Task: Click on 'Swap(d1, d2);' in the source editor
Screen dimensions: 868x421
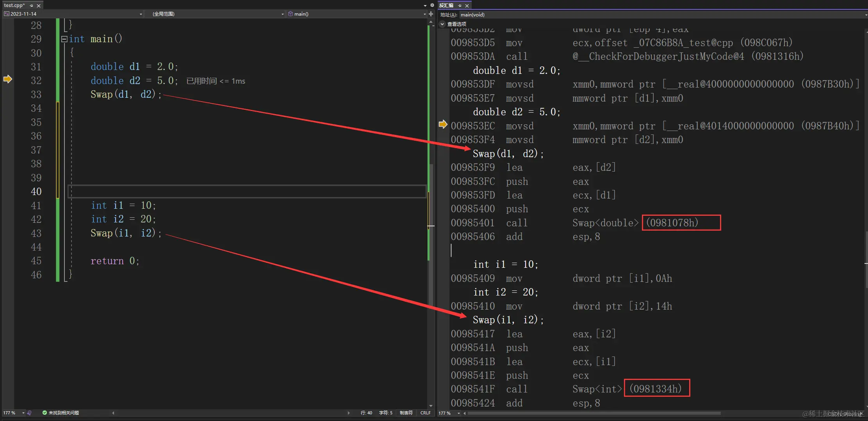Action: click(x=126, y=95)
